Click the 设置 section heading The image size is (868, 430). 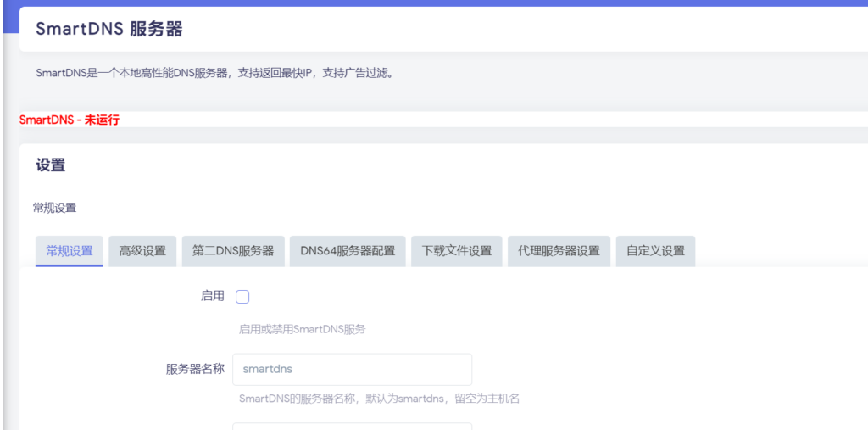click(x=50, y=165)
